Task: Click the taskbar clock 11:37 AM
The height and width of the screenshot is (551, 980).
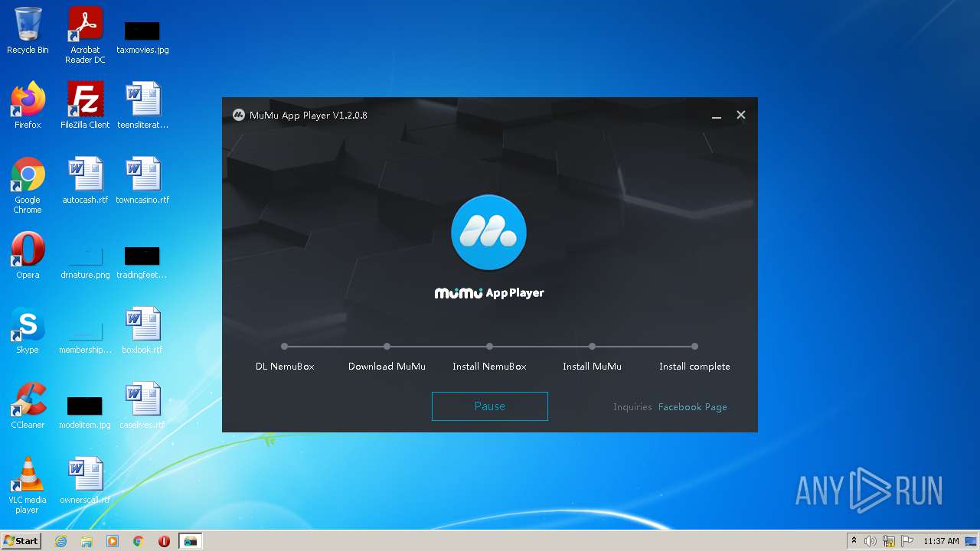Action: [x=941, y=541]
